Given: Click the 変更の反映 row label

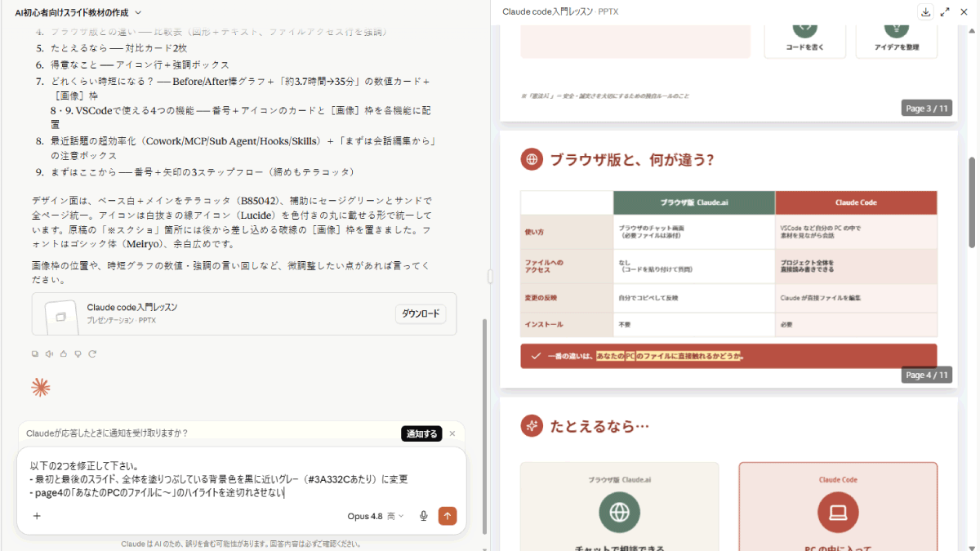Looking at the screenshot, I should (541, 298).
